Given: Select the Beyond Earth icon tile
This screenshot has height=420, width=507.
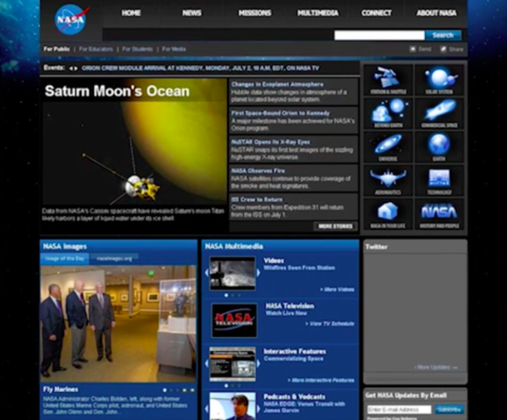Looking at the screenshot, I should pos(388,114).
